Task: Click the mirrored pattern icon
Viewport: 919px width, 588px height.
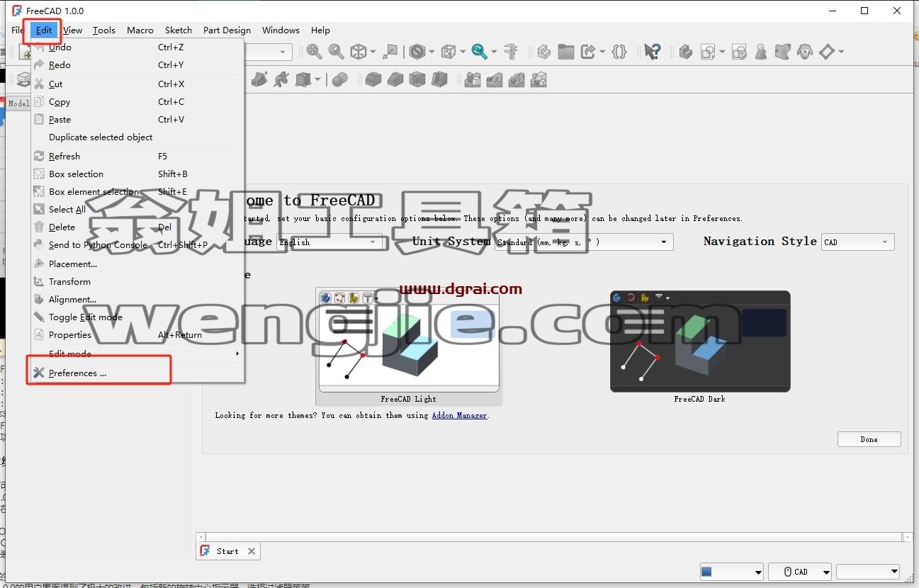Action: coord(473,79)
